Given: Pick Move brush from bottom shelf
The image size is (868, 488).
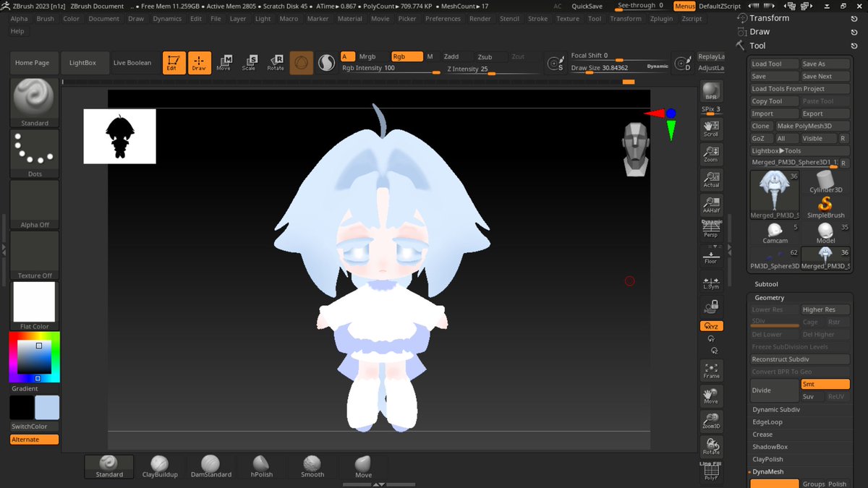Looking at the screenshot, I should [x=364, y=466].
